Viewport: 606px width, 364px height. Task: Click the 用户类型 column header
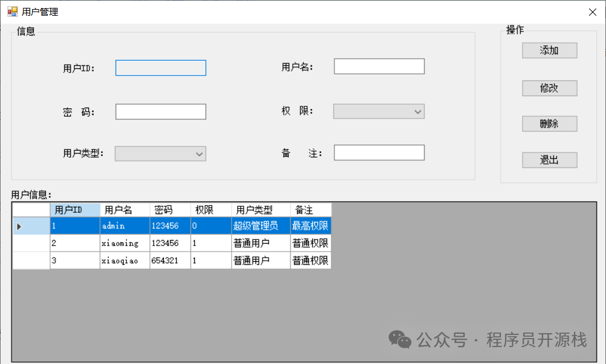click(x=261, y=210)
